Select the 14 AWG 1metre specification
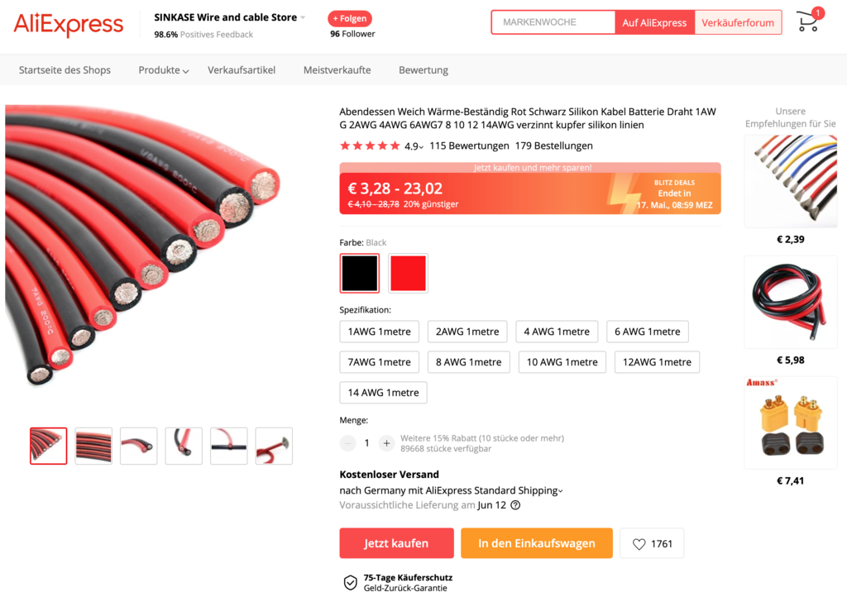The width and height of the screenshot is (847, 616). pyautogui.click(x=384, y=393)
